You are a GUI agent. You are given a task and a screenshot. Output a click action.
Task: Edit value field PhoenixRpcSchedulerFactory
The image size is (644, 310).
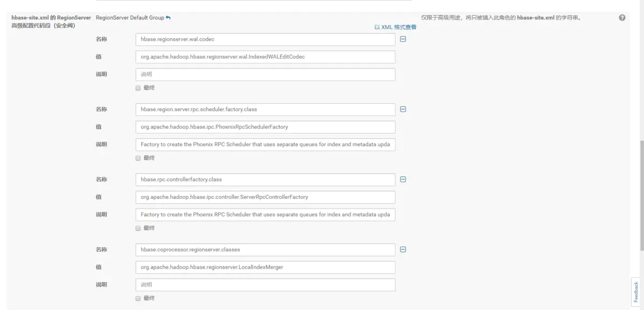coord(266,127)
